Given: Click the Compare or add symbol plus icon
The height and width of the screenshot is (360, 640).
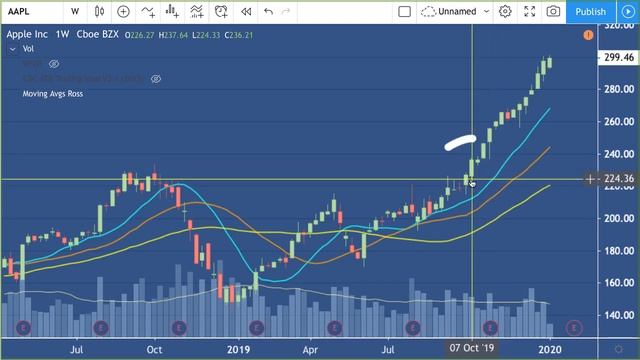Looking at the screenshot, I should 123,11.
